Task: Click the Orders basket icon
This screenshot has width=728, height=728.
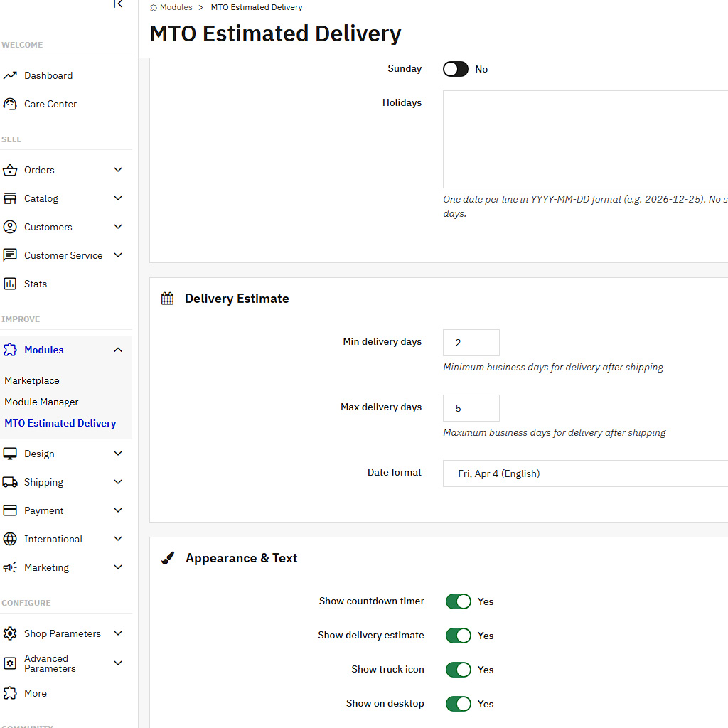Action: coord(10,171)
